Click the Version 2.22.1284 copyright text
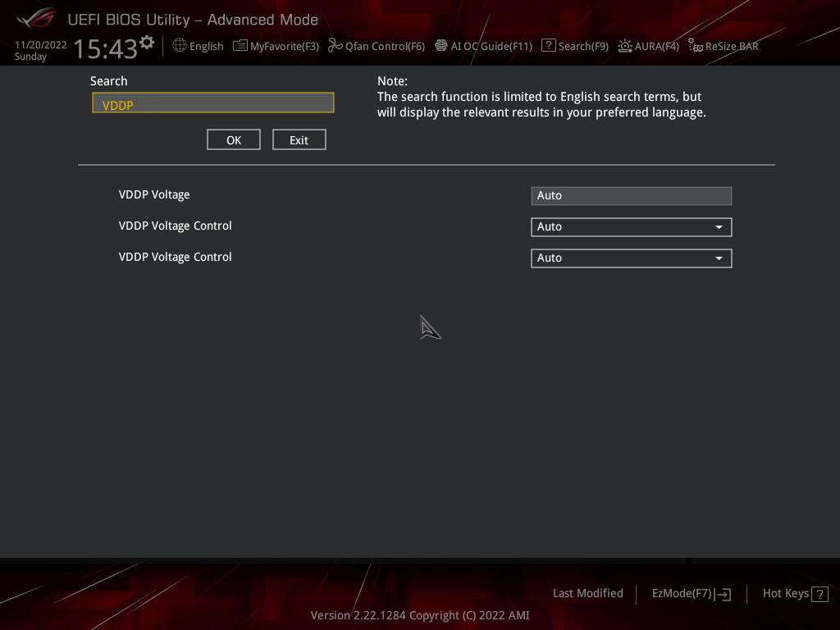The height and width of the screenshot is (630, 840). click(x=420, y=615)
